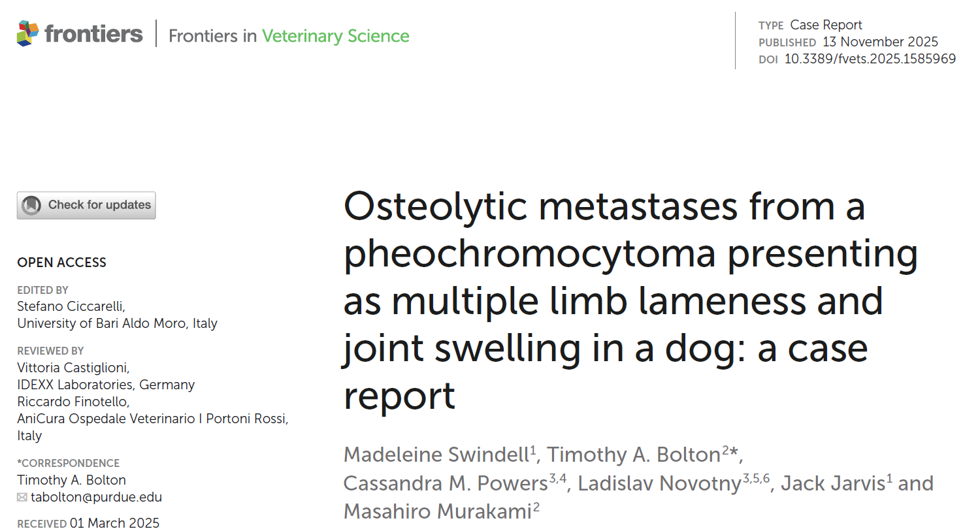Click the OPEN ACCESS label
980x529 pixels.
(61, 263)
